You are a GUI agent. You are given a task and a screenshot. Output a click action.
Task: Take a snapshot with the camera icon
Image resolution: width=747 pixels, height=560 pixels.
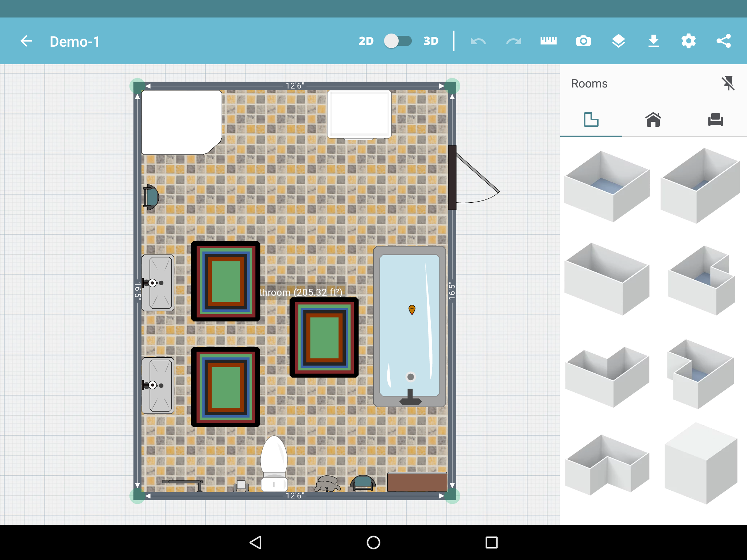pyautogui.click(x=583, y=41)
